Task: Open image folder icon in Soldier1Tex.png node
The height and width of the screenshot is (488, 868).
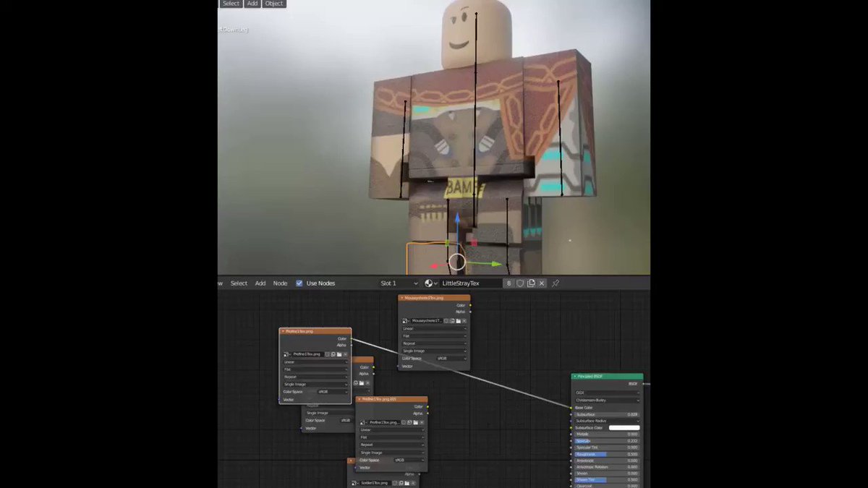Action: pos(407,483)
